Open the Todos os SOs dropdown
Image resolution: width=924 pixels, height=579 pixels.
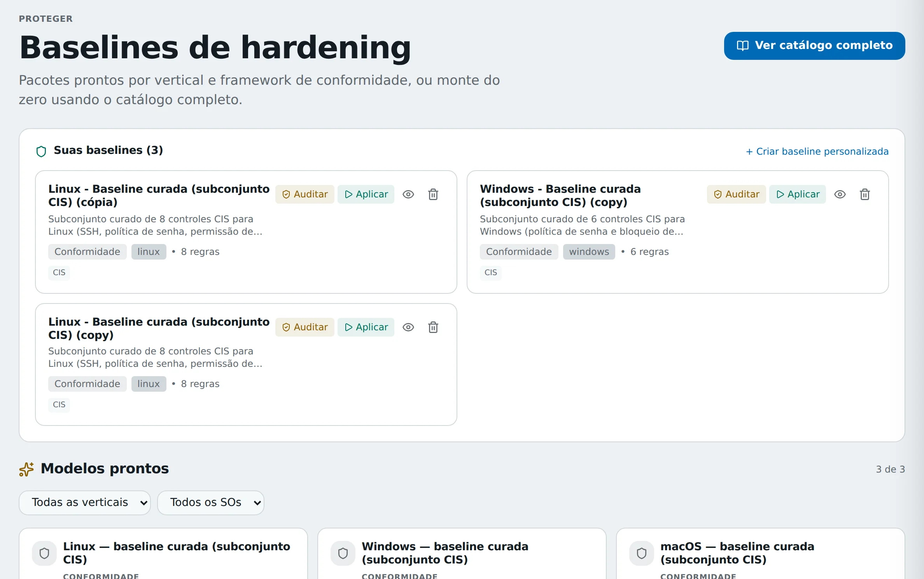point(211,502)
